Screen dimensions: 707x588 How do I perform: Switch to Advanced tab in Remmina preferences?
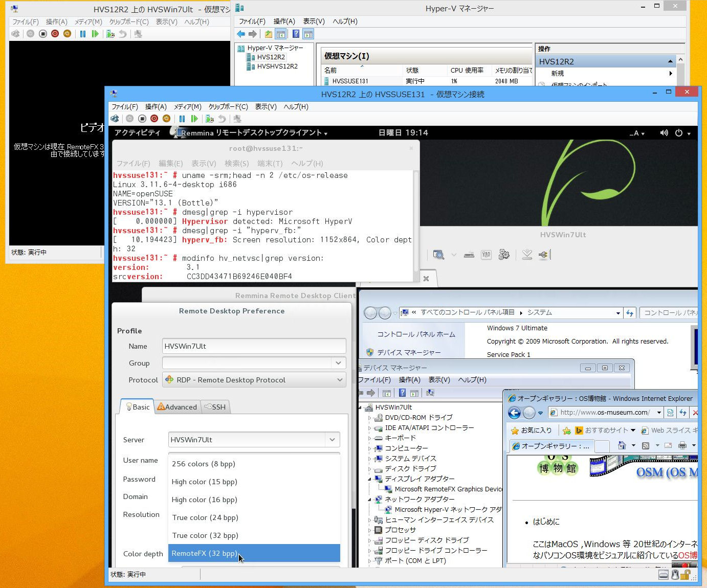(177, 407)
